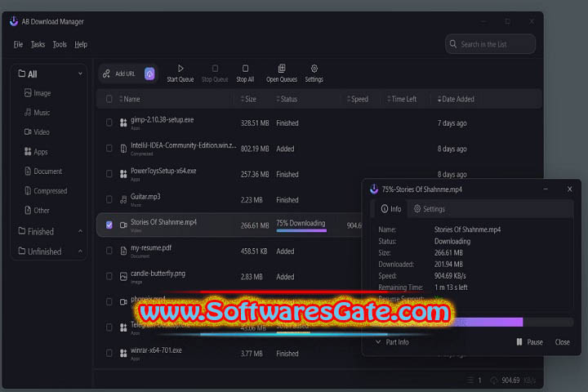Switch to Settings tab in download dialog

coord(430,209)
